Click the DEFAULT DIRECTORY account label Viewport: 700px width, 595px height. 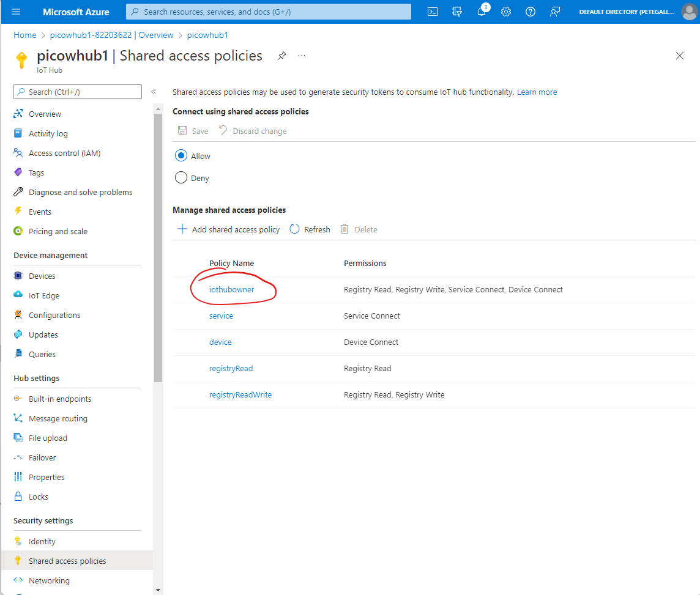627,12
